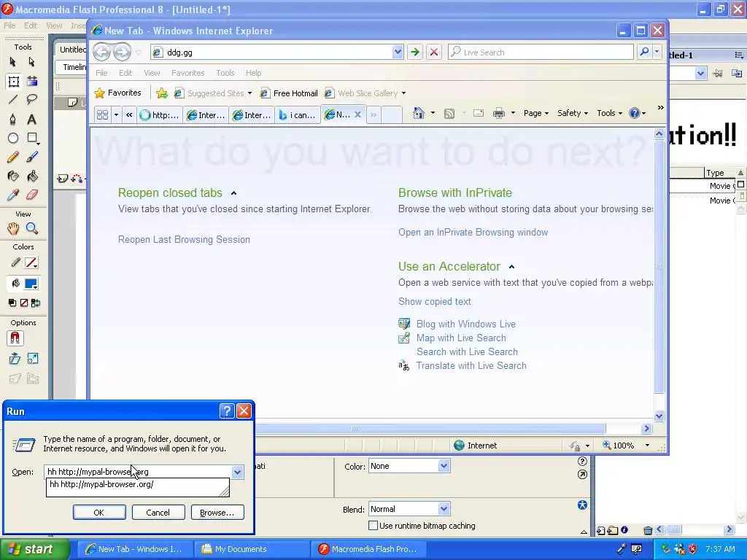
Task: Switch to the 'http:...' IE tab
Action: point(160,114)
